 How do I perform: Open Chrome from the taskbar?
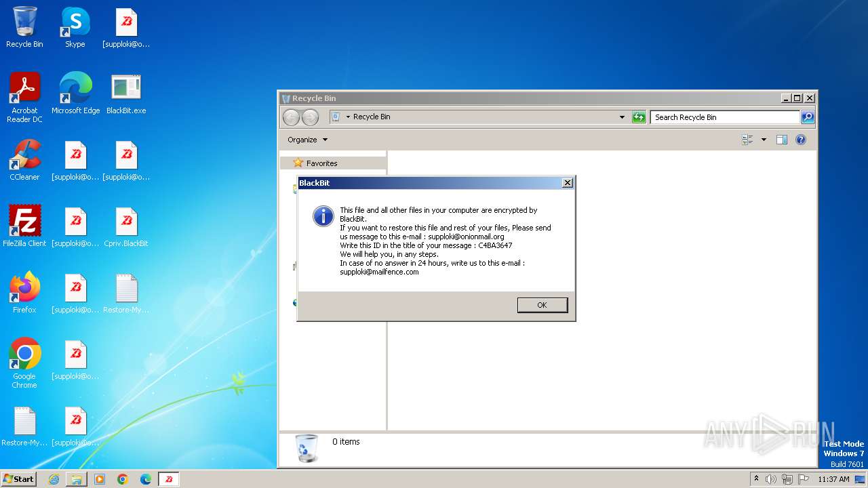coord(123,479)
